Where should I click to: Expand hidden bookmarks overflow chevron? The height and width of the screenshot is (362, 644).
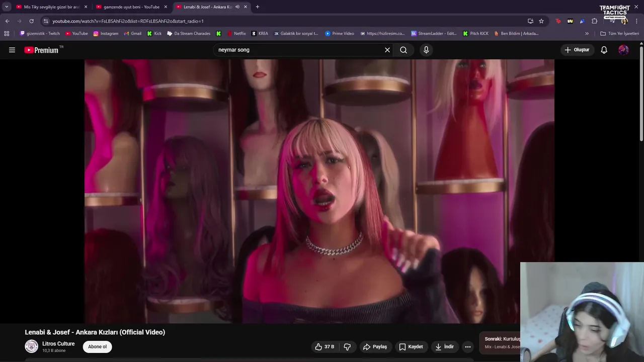point(587,34)
